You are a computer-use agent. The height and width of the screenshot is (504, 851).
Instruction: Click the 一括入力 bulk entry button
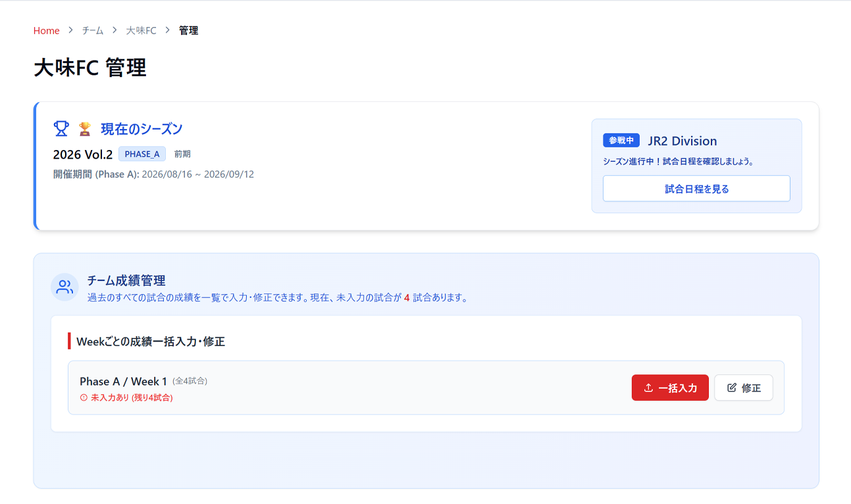coord(670,388)
